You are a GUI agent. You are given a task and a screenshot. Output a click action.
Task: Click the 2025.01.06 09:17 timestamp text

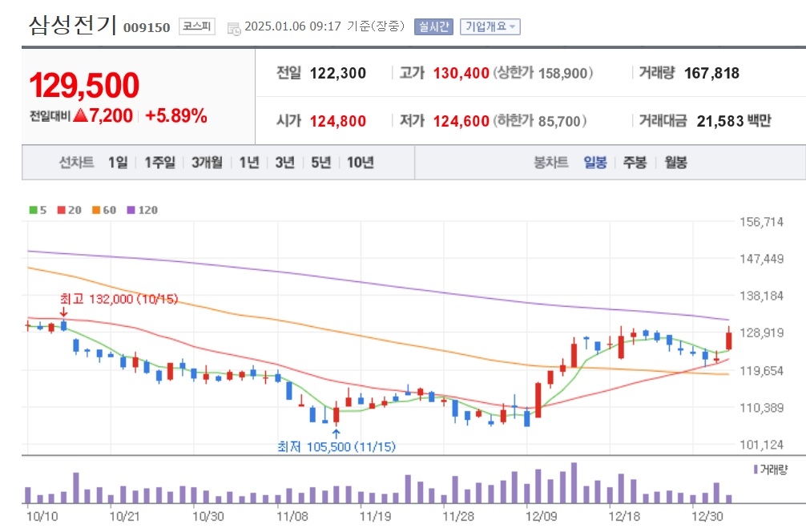(x=293, y=26)
